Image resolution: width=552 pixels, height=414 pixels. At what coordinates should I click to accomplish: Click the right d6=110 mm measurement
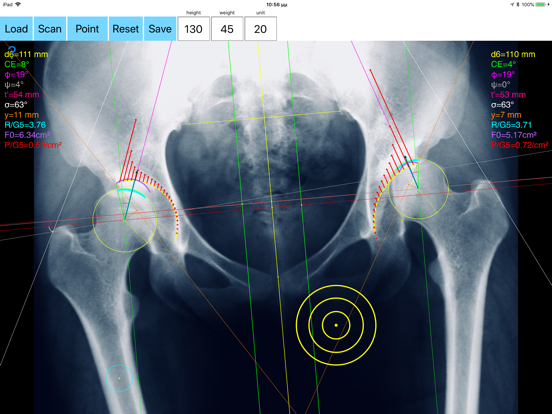click(513, 54)
